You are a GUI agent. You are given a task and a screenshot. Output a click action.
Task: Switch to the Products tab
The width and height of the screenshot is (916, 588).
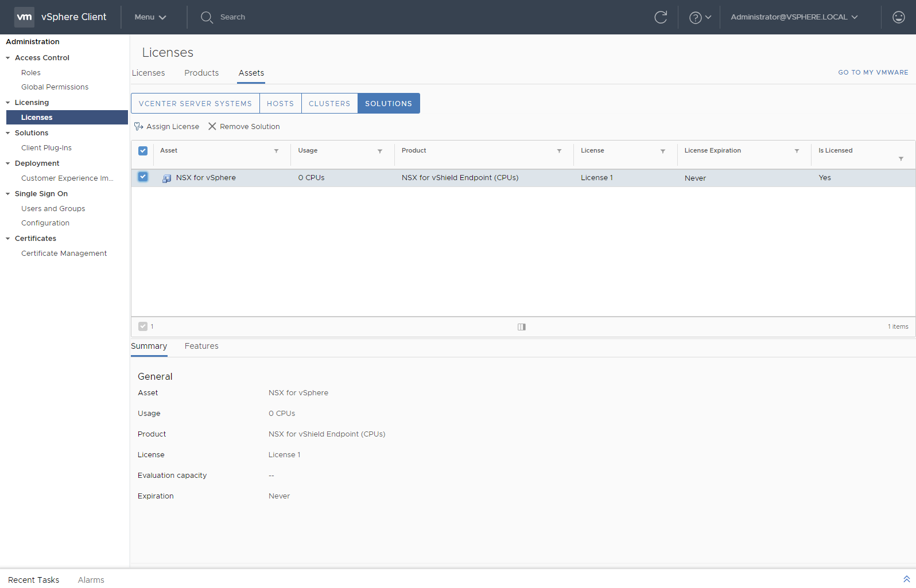click(x=201, y=73)
